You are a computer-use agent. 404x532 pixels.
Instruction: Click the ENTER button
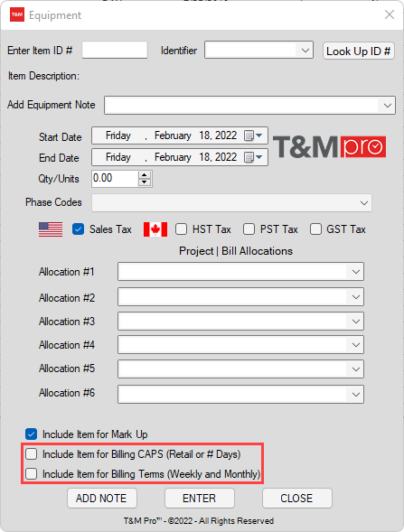(200, 498)
